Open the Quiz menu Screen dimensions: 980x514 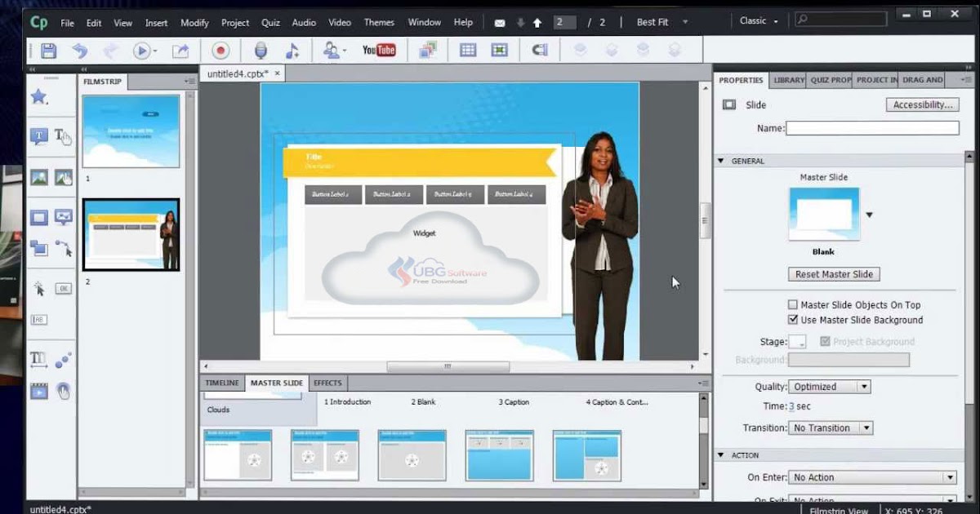pos(270,23)
